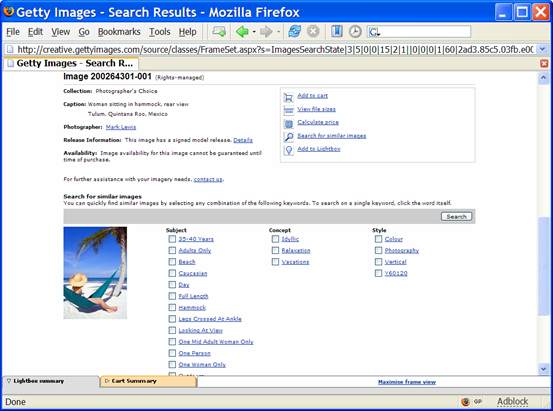Open the Back button history dropdown arrow

click(x=254, y=32)
